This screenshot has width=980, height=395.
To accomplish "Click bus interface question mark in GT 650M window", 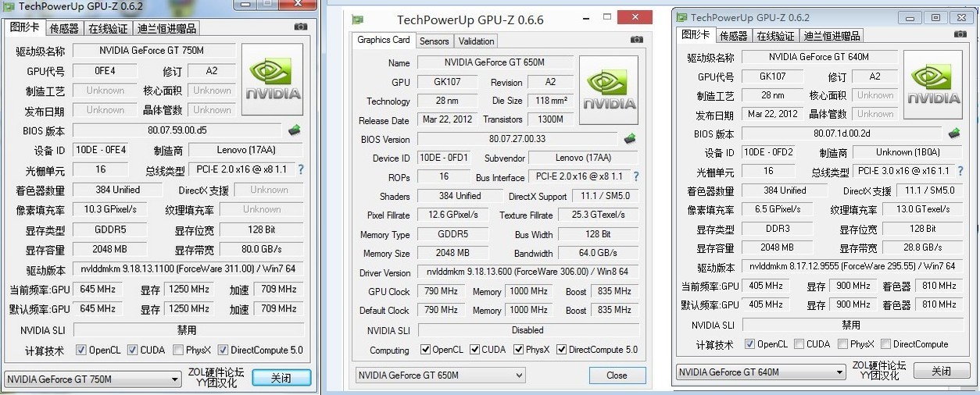I will 635,176.
